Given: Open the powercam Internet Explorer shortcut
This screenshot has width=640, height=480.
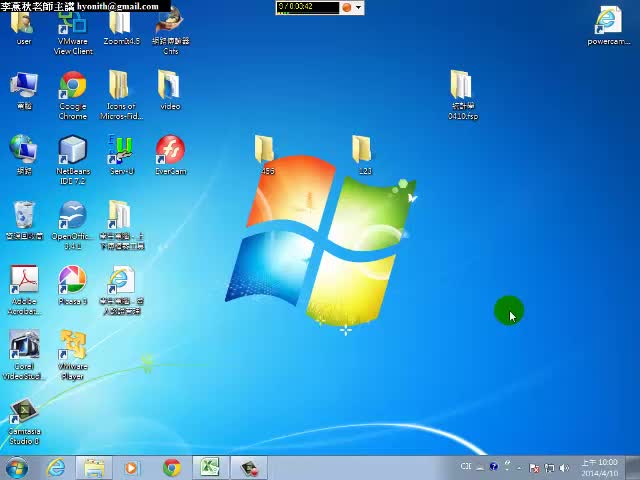Looking at the screenshot, I should tap(608, 26).
